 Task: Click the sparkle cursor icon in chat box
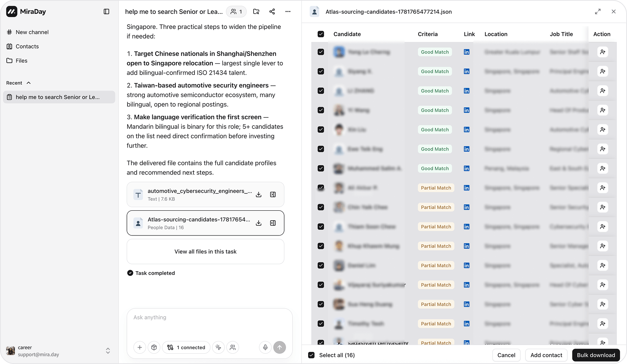click(218, 347)
